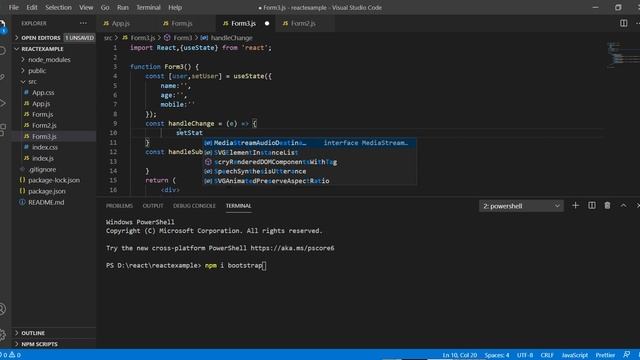The width and height of the screenshot is (640, 360).
Task: Switch to the Debug Console tab
Action: click(194, 206)
